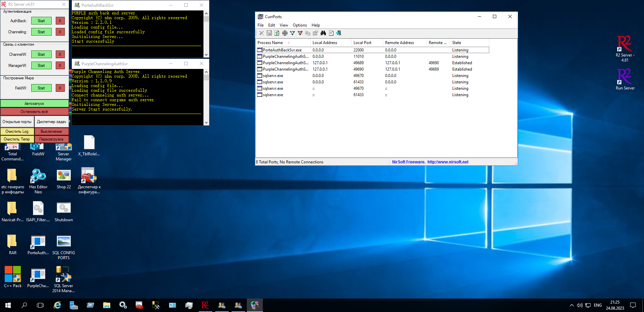Click the Диспетчер задач button
The image size is (644, 312).
[x=51, y=122]
